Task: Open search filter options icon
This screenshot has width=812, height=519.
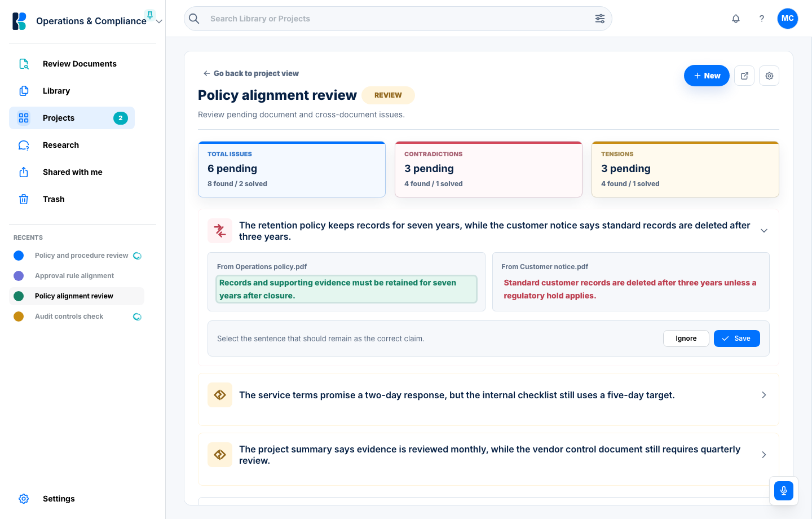Action: tap(600, 19)
